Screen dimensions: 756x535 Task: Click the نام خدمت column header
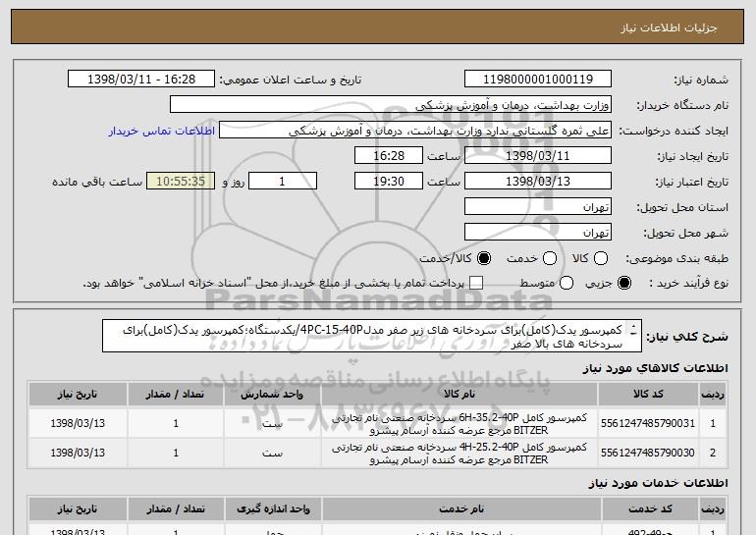point(461,508)
